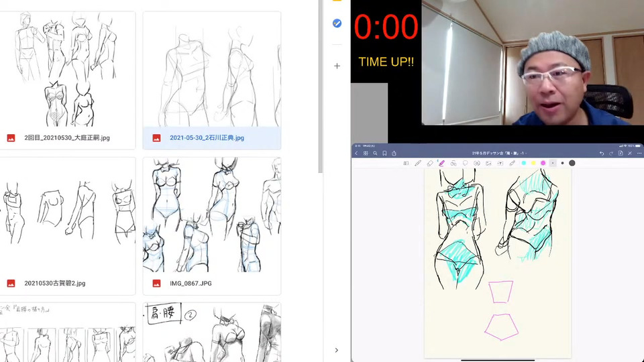644x362 pixels.
Task: Click the image icon beside IMG_0867.JPG
Action: (156, 283)
